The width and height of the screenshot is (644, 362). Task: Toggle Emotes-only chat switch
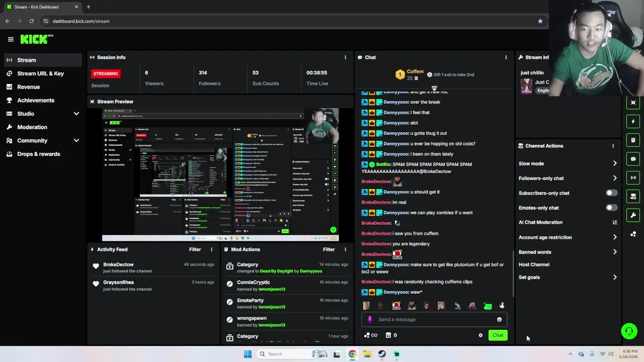pos(611,208)
